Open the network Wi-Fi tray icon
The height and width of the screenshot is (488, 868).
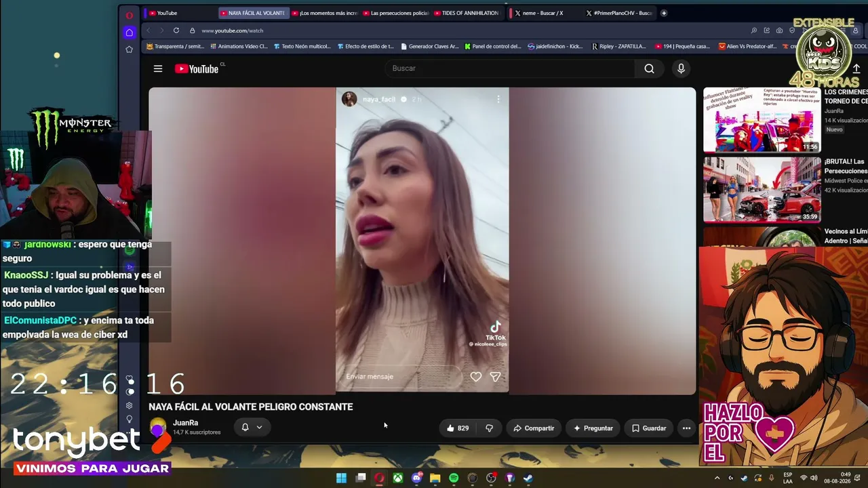coord(804,479)
